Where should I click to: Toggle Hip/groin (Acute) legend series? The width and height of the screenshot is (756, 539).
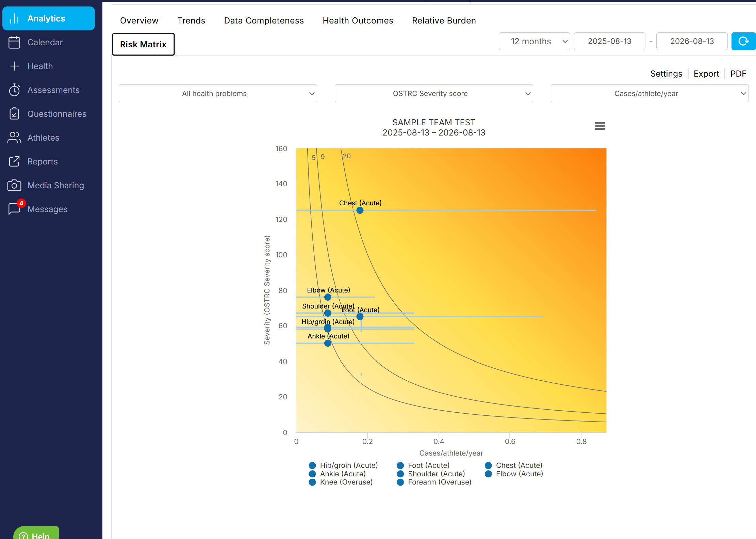(344, 465)
